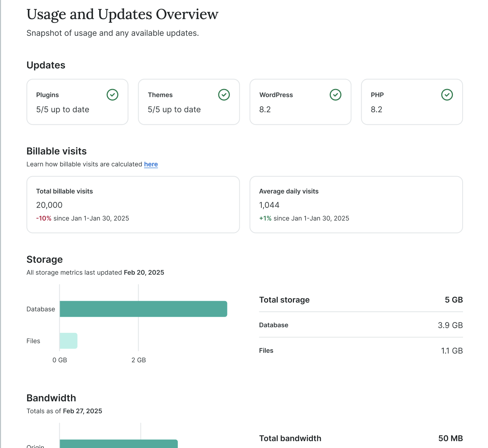Select the PHP 8.2 version card
The height and width of the screenshot is (448, 488).
tap(412, 102)
